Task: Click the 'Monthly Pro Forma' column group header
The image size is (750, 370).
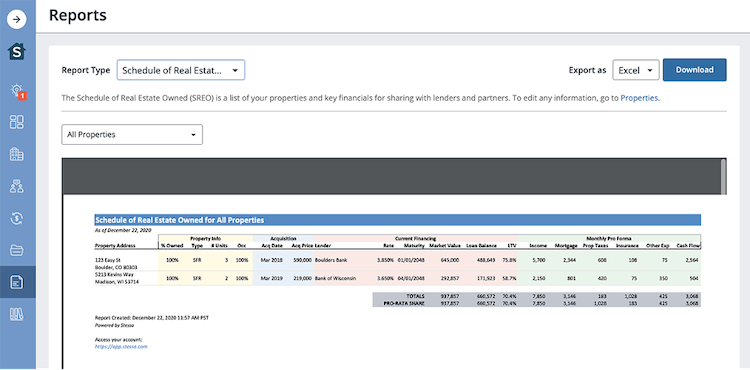Action: click(x=608, y=238)
